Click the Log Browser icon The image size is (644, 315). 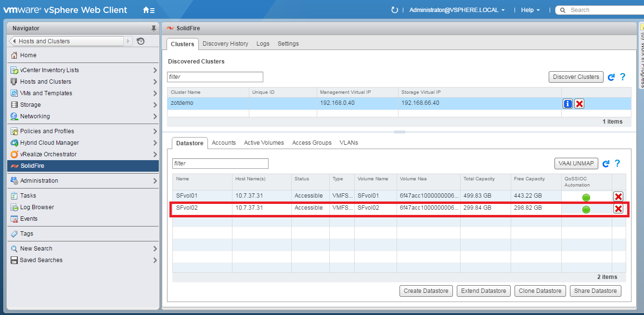(x=14, y=207)
